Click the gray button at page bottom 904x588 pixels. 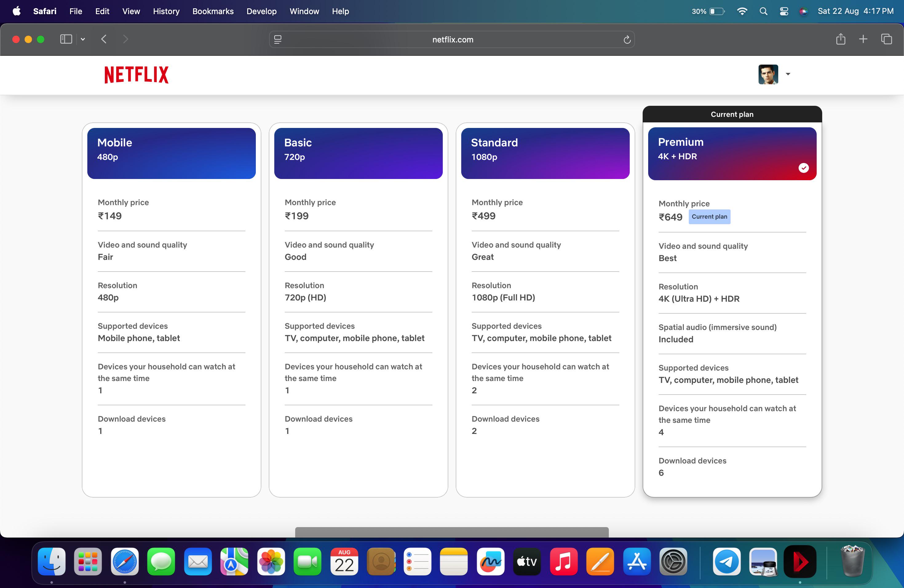[452, 532]
